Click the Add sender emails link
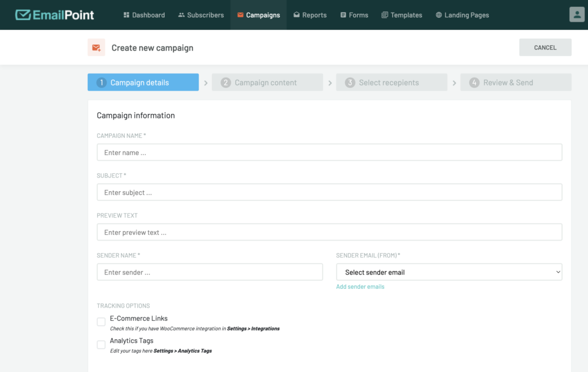Viewport: 588px width, 372px height. [360, 286]
